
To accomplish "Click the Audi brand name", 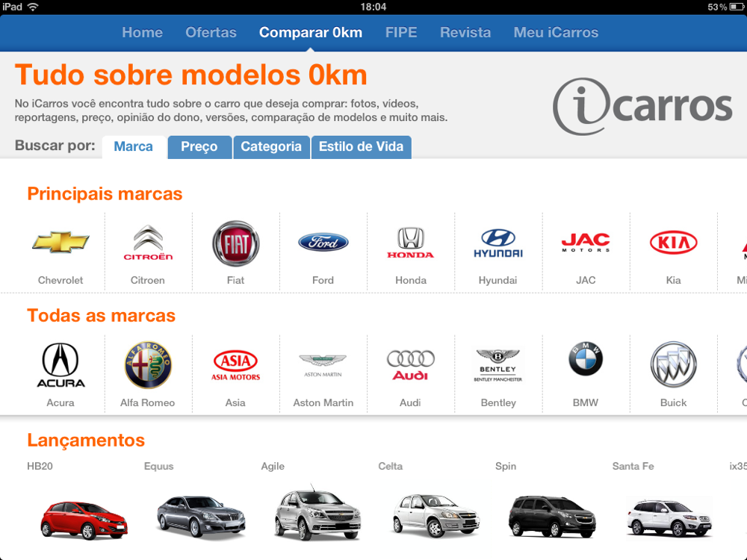I will tap(410, 403).
